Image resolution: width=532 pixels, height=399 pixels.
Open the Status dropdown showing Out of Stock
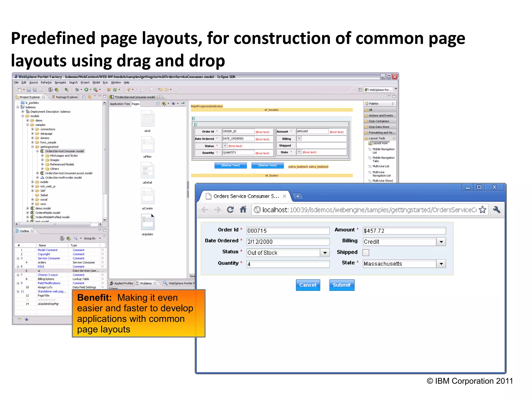(325, 253)
